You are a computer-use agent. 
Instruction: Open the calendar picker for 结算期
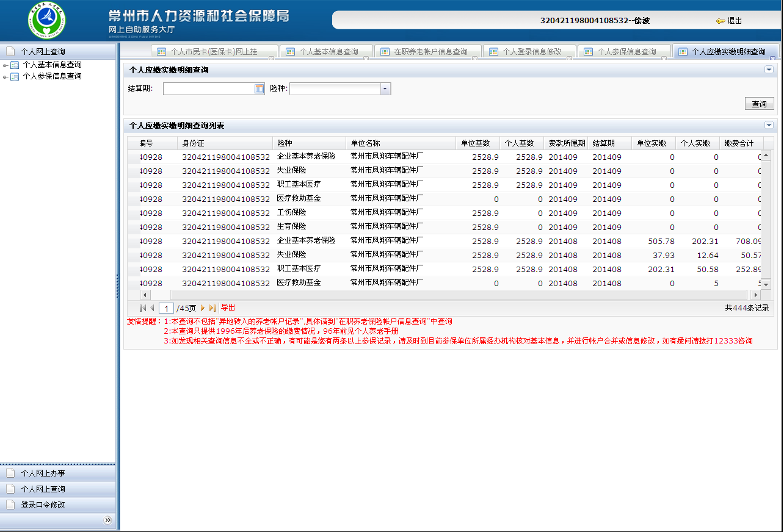click(260, 89)
